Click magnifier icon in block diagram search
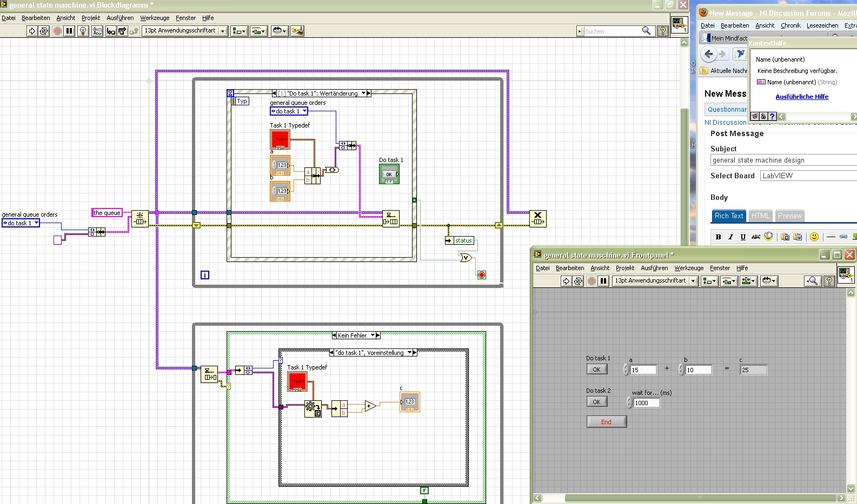857x504 pixels. pyautogui.click(x=646, y=31)
